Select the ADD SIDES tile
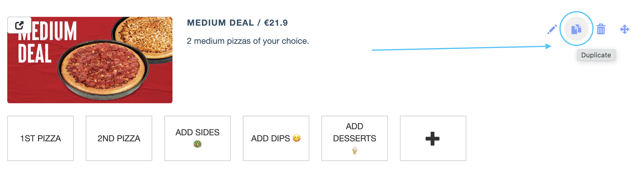Viewport: 644px width, 177px height. click(x=198, y=138)
